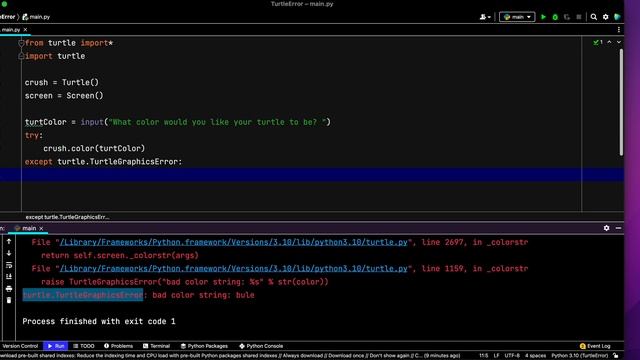The width and height of the screenshot is (640, 360).
Task: Toggle read-only lock icon in status bar
Action: (616, 356)
